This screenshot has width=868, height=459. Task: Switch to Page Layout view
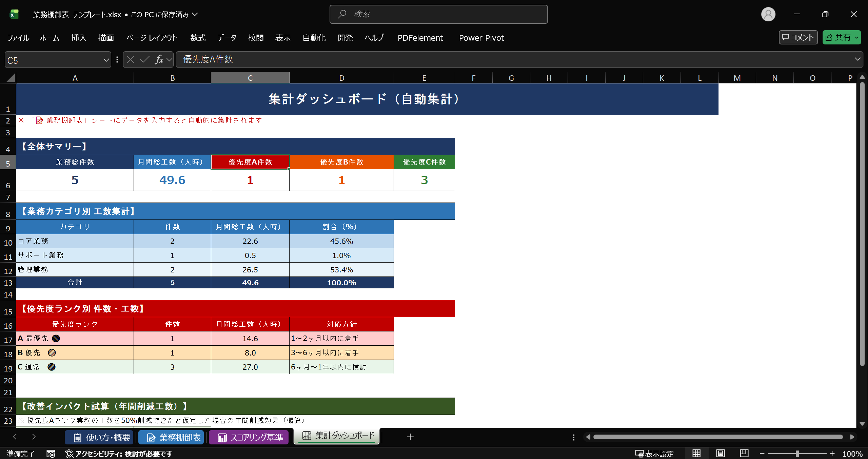point(720,454)
